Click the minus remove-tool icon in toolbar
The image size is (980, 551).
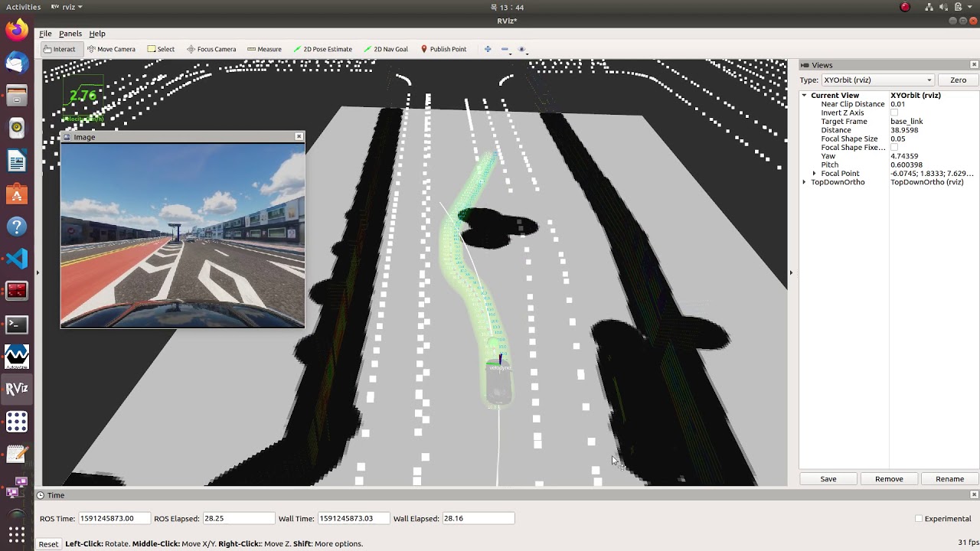coord(505,49)
